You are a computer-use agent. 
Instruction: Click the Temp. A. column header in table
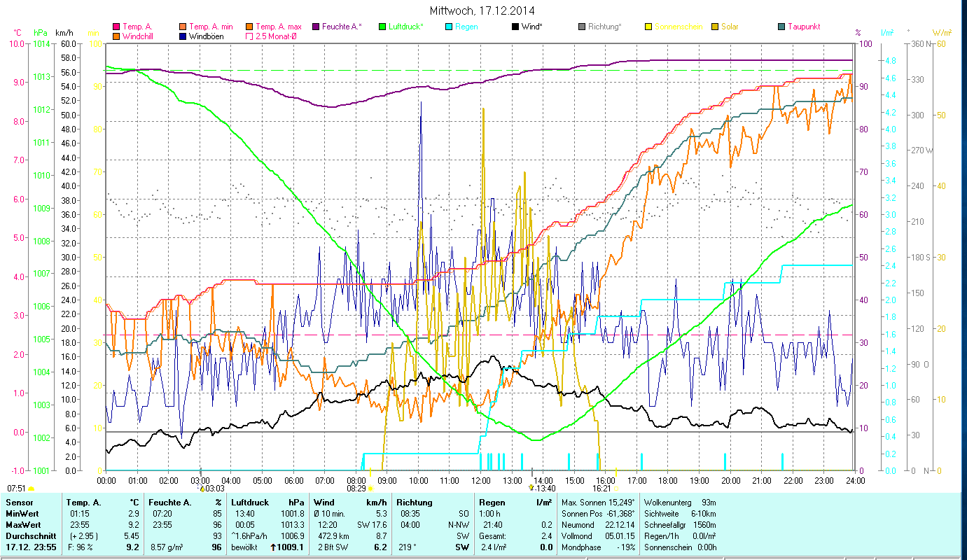pyautogui.click(x=84, y=503)
